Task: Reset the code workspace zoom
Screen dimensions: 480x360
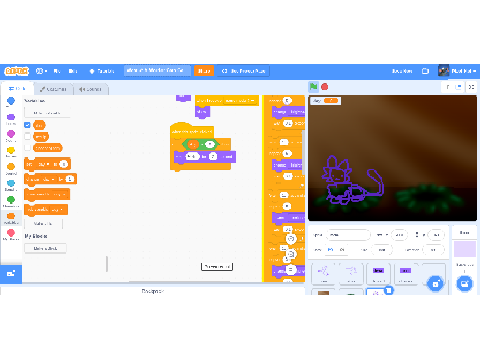Action: pos(291,269)
